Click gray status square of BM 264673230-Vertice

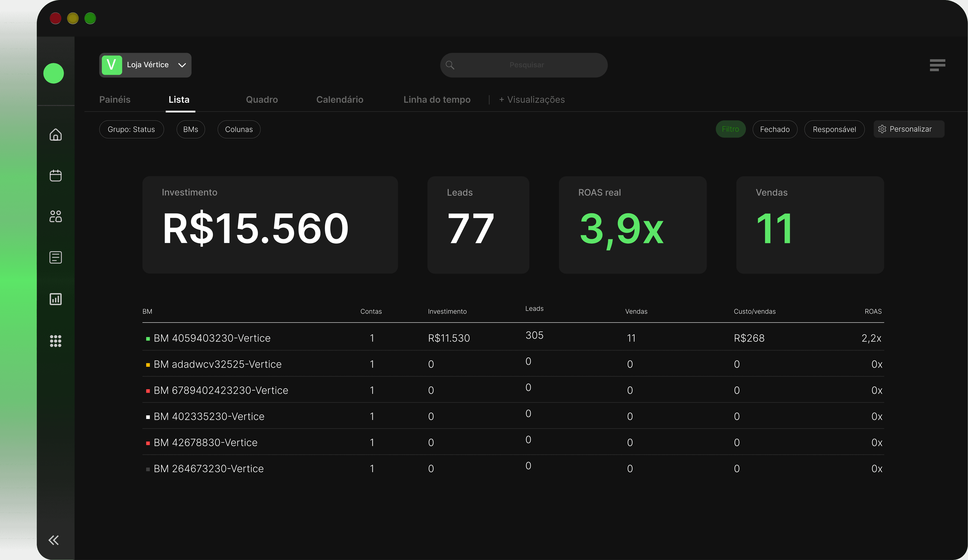pos(148,469)
